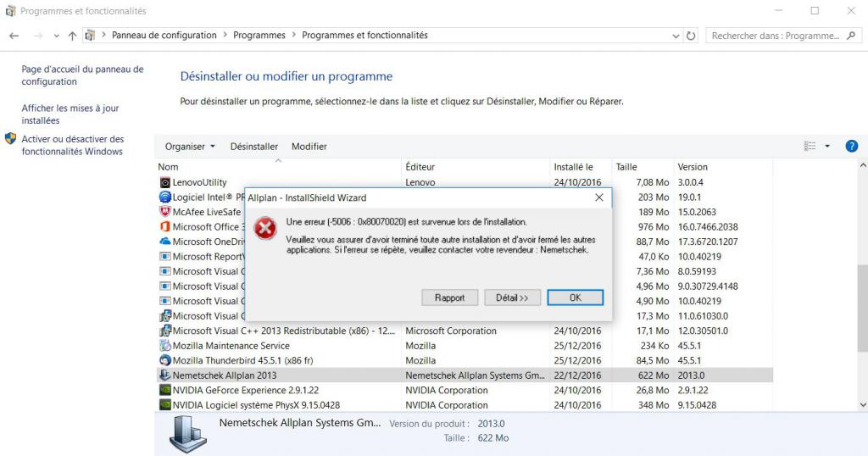This screenshot has height=456, width=868.
Task: Click the red error icon in dialog
Action: pos(265,228)
